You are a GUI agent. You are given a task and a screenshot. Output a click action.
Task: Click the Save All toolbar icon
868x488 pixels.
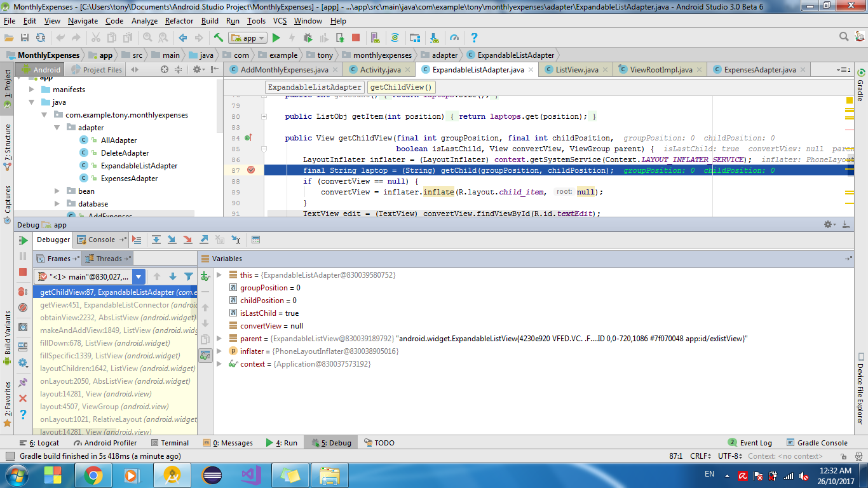pos(25,38)
